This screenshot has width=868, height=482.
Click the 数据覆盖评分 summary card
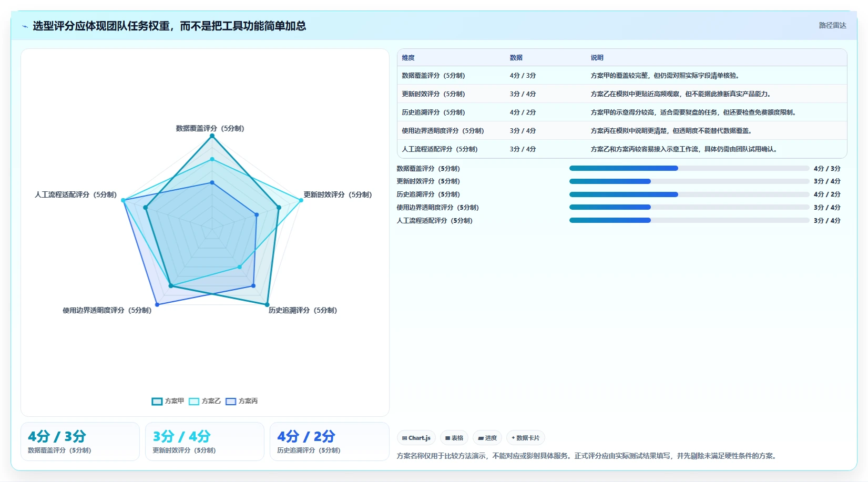point(80,442)
